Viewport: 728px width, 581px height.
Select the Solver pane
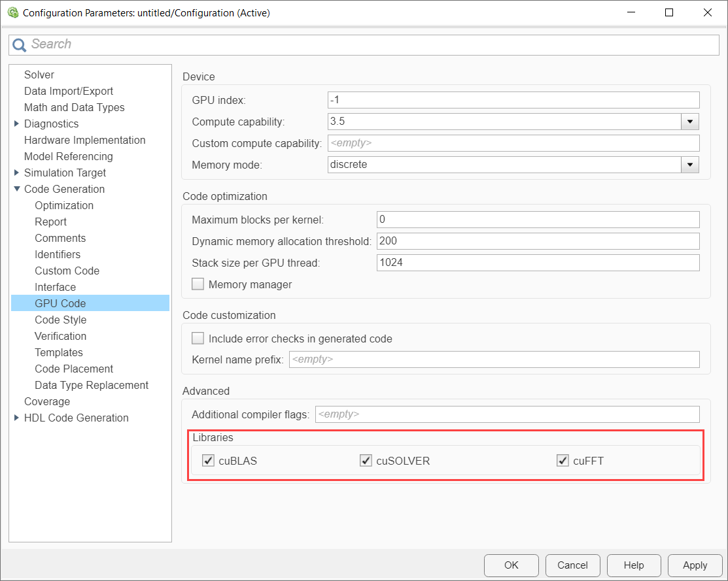(x=39, y=75)
